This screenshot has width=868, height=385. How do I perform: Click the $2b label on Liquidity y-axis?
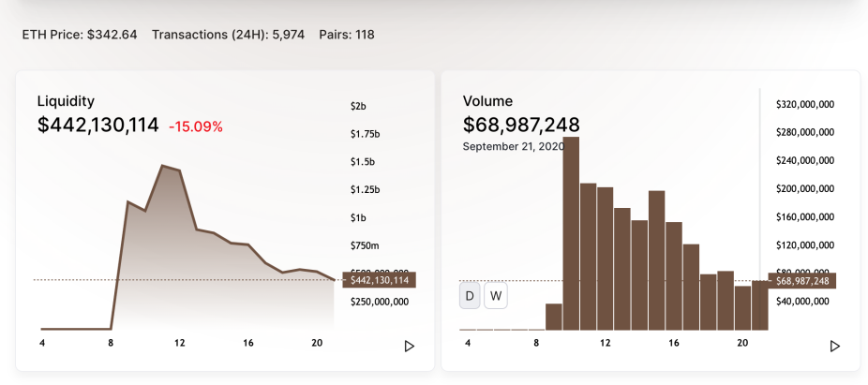point(358,106)
